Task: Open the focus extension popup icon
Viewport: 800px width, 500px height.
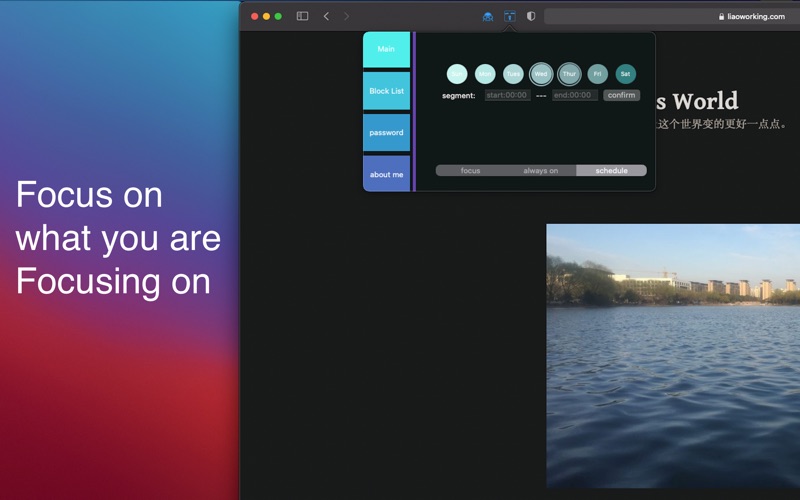Action: pos(509,16)
